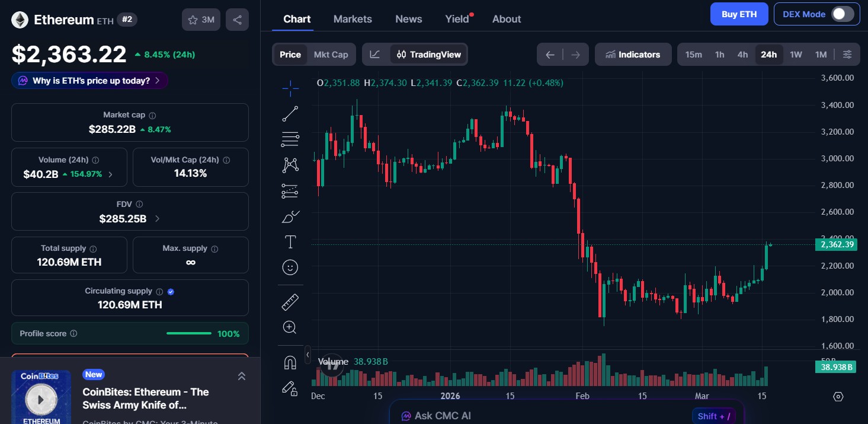The height and width of the screenshot is (424, 868).
Task: Select the text annotation tool
Action: coord(290,242)
